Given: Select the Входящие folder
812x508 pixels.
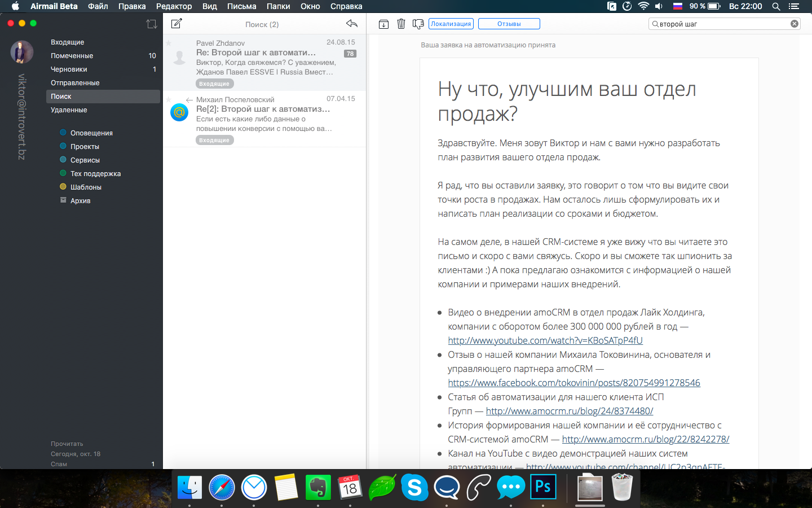Looking at the screenshot, I should [x=103, y=42].
